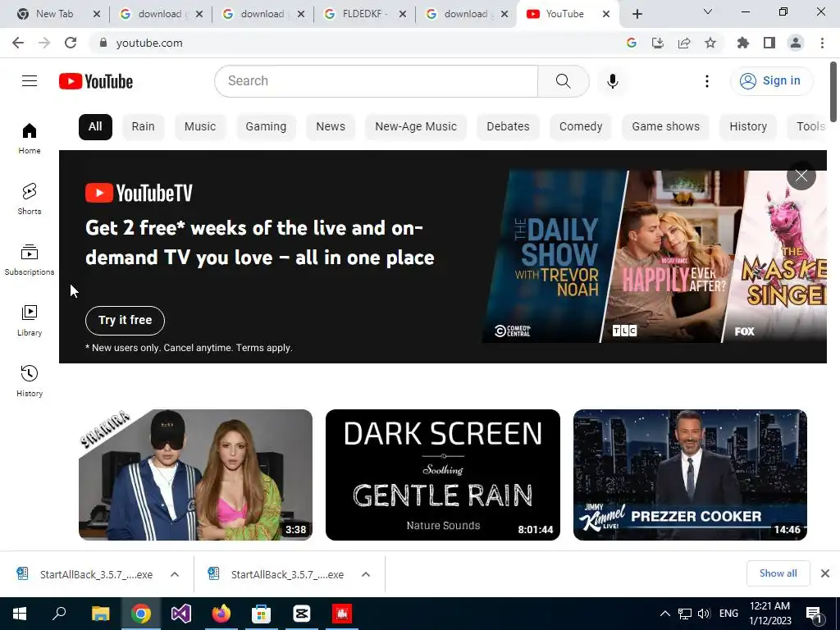Viewport: 840px width, 630px height.
Task: Close the YouTube tab
Action: (606, 14)
